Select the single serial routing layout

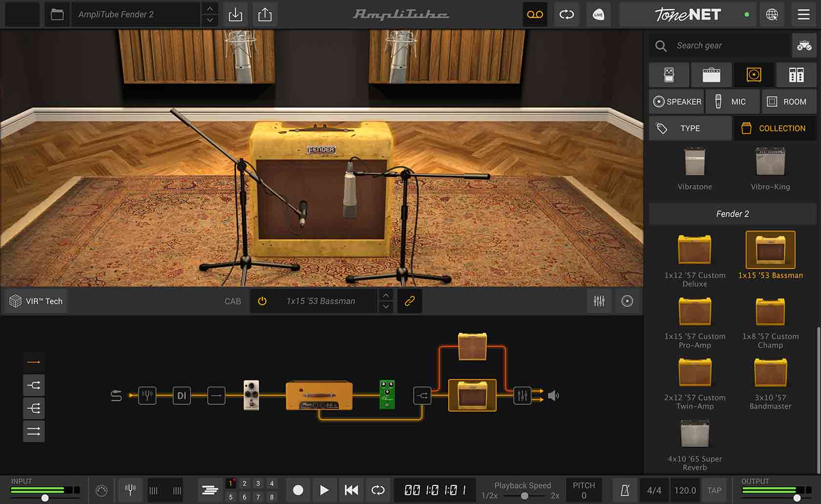point(34,362)
